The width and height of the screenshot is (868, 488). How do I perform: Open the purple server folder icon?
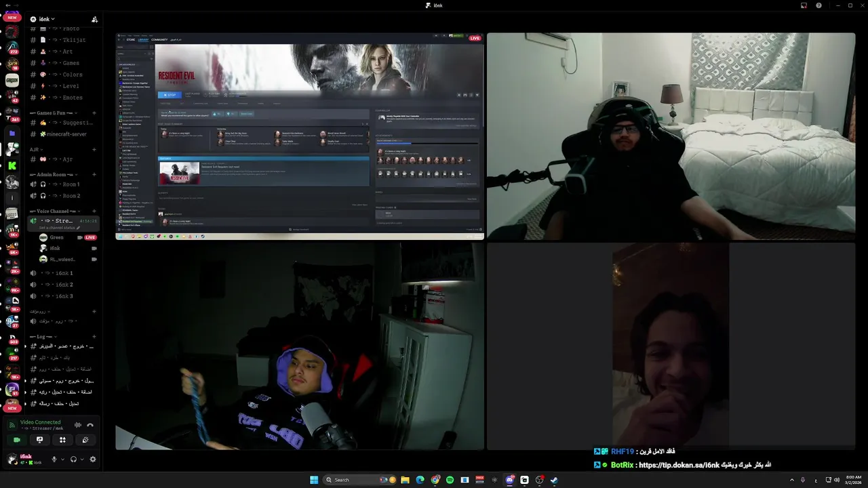tap(12, 134)
